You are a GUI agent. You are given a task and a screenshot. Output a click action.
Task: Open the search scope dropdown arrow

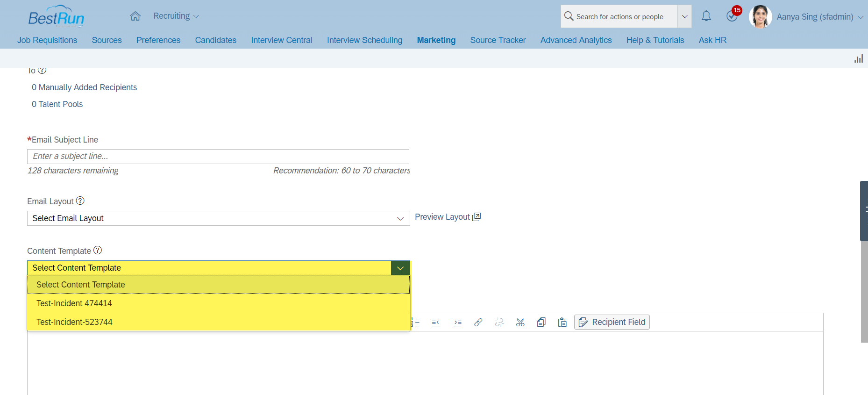coord(684,16)
